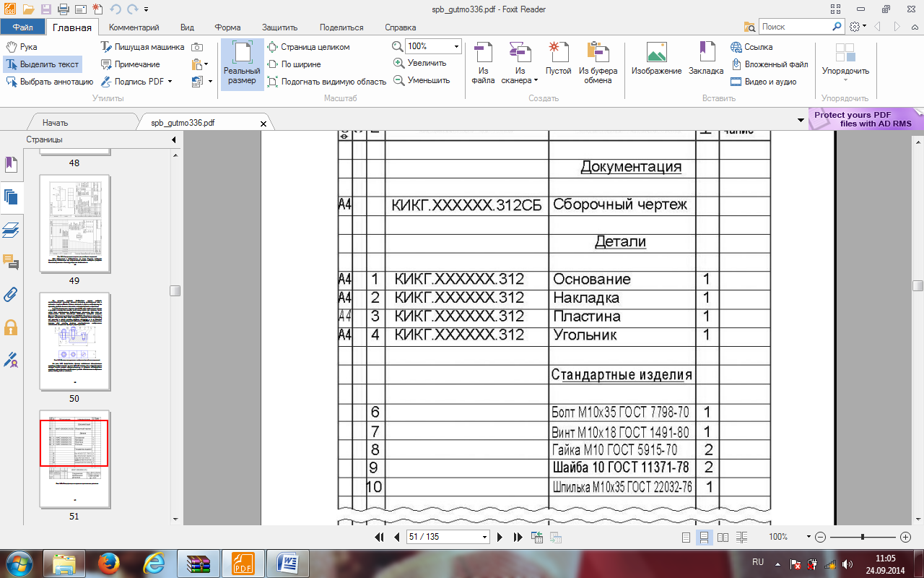Close the spb_gutmo336.pdf tab
This screenshot has height=578, width=924.
click(263, 124)
